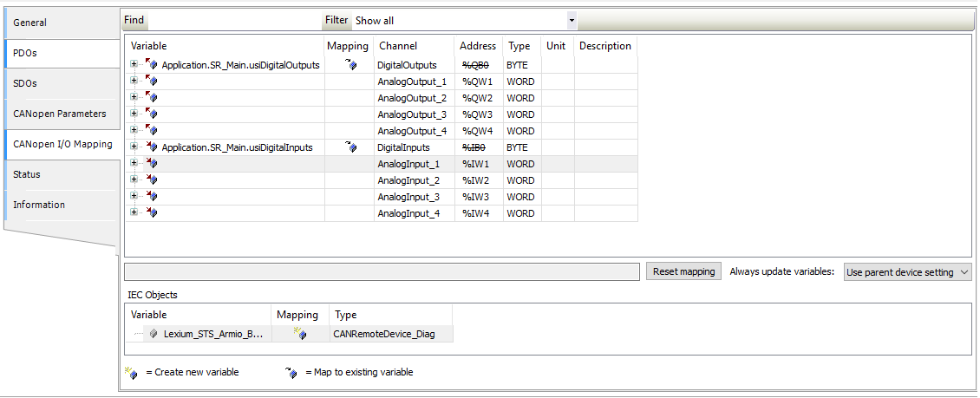Expand the usiDigitalOutputs variable row
The image size is (980, 398).
click(x=134, y=65)
